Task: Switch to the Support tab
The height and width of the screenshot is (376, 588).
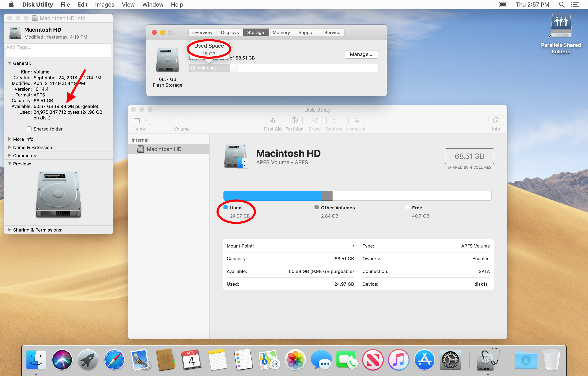Action: pyautogui.click(x=307, y=32)
